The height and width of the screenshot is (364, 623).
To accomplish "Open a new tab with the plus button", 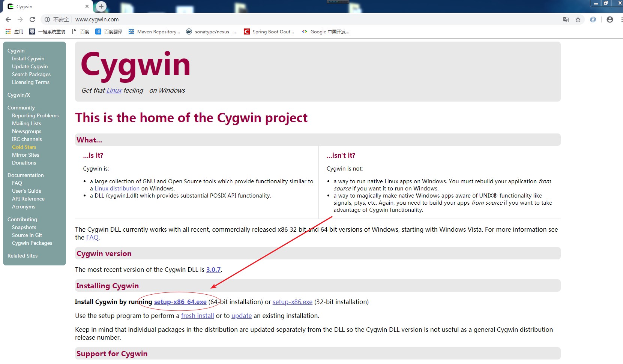I will 101,6.
